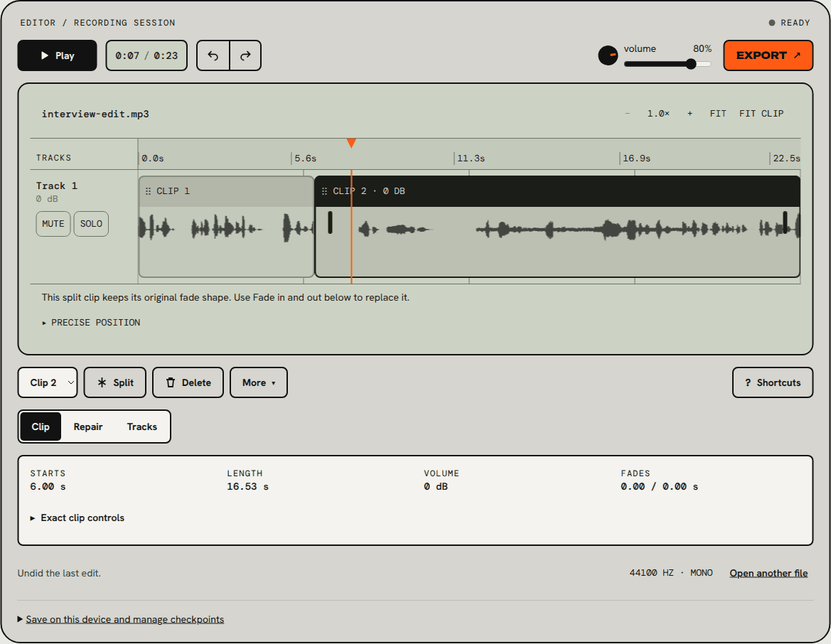Expand Exact clip controls
The width and height of the screenshot is (831, 644).
tap(77, 518)
